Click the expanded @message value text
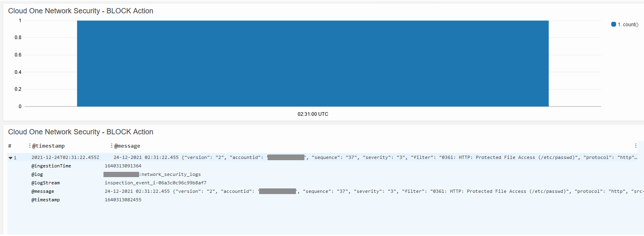644x236 pixels. (x=374, y=191)
